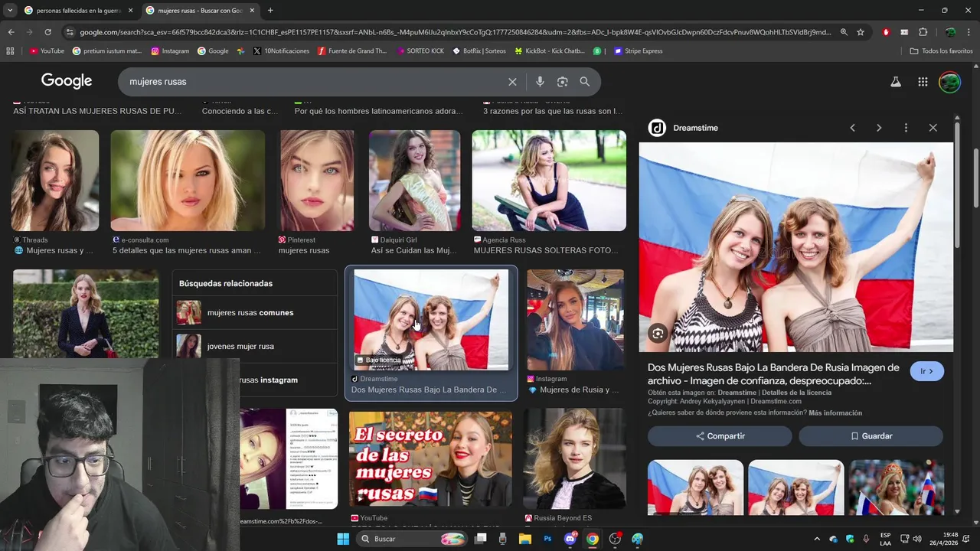Open the kokoshnik woman related thumbnail in side panel
This screenshot has height=551, width=980.
pyautogui.click(x=897, y=487)
